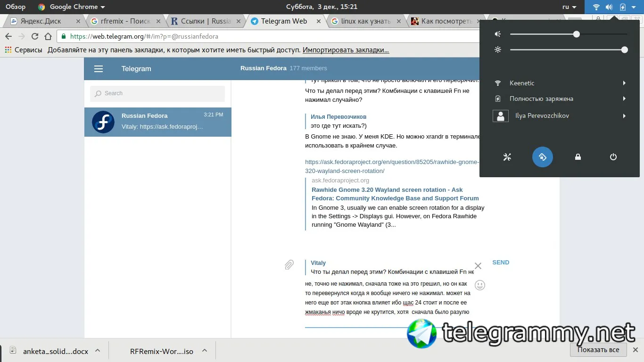Click the Сервисы bookmarks shortcut
This screenshot has width=644, height=362.
point(24,50)
